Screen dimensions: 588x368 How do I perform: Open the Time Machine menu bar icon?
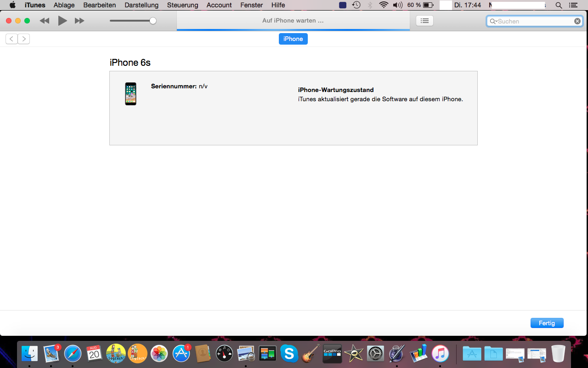356,5
